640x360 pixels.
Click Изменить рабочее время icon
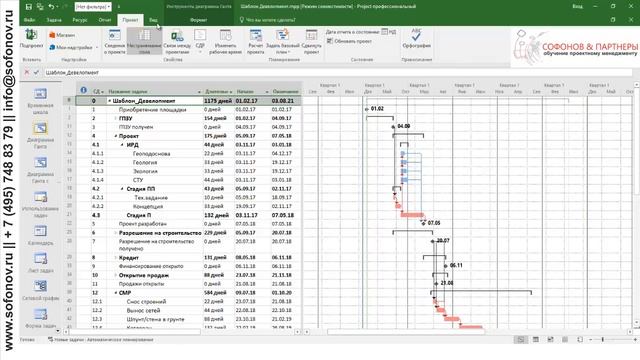(225, 42)
